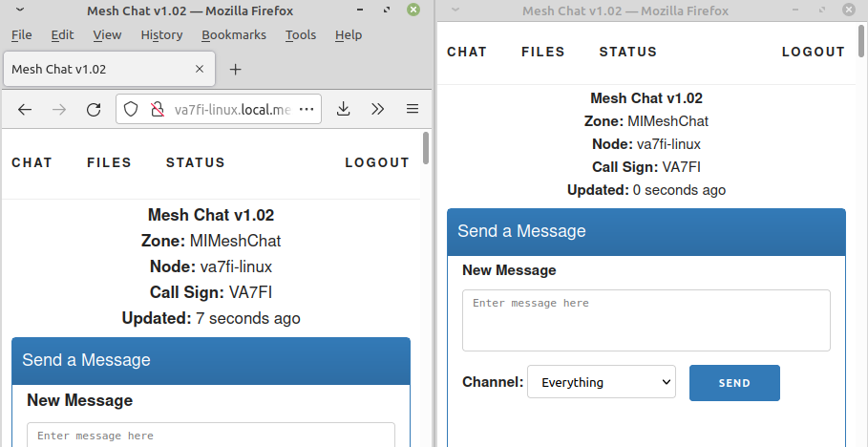Expand the Channel dropdown showing Everything
The image size is (868, 447).
tap(602, 383)
